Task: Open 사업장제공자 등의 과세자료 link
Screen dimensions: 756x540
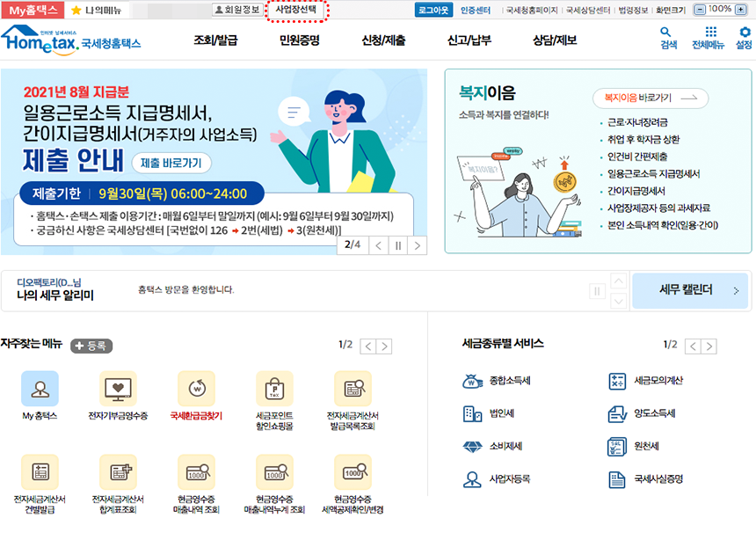Action: pos(658,208)
